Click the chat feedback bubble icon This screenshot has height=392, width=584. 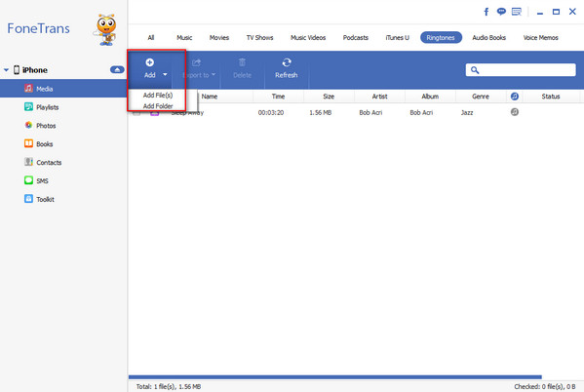[x=501, y=12]
